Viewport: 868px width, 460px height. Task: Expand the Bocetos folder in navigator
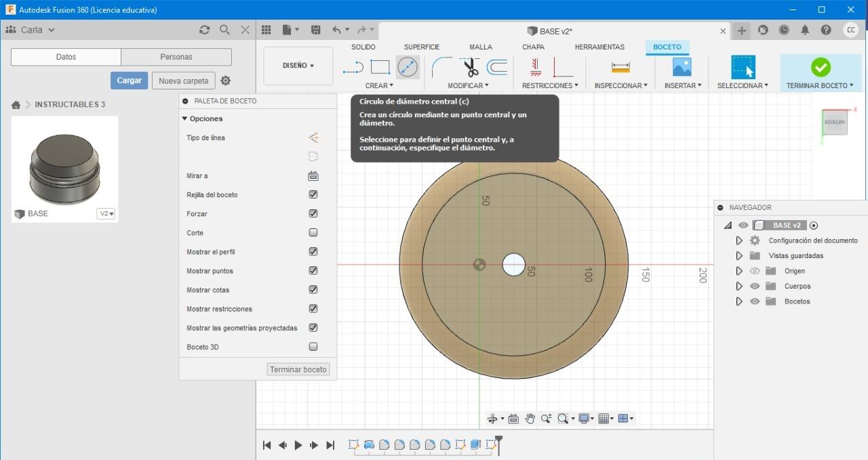click(x=739, y=301)
